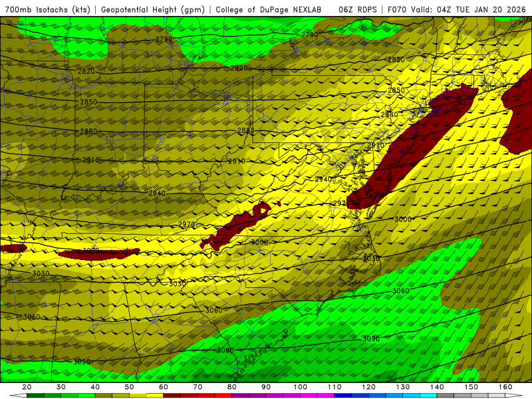
Task: Click 'F070 Valid: 04Z TUE JAN 20 2026'
Action: point(456,10)
